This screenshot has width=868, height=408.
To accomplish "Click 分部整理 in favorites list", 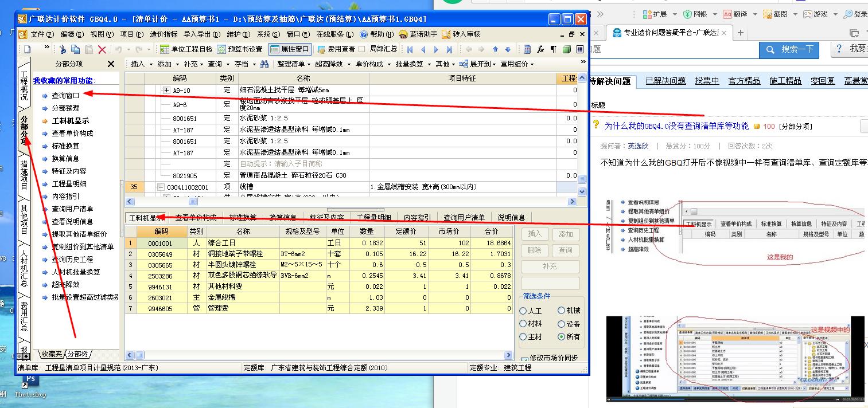I will click(65, 108).
